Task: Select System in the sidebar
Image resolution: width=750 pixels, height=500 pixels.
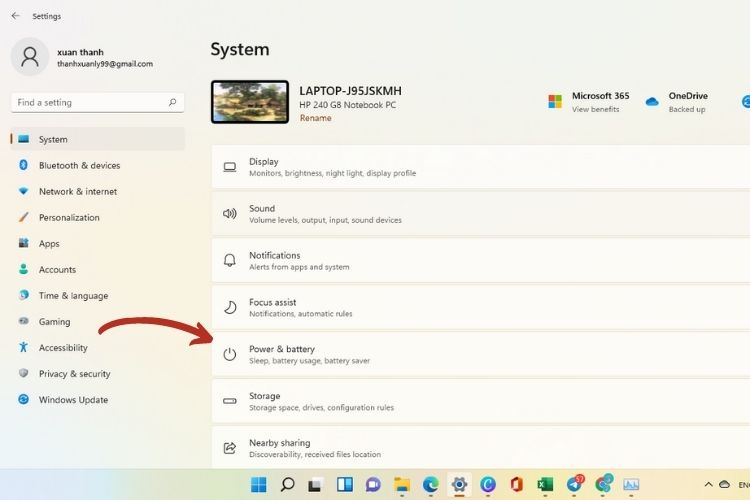Action: (x=98, y=139)
